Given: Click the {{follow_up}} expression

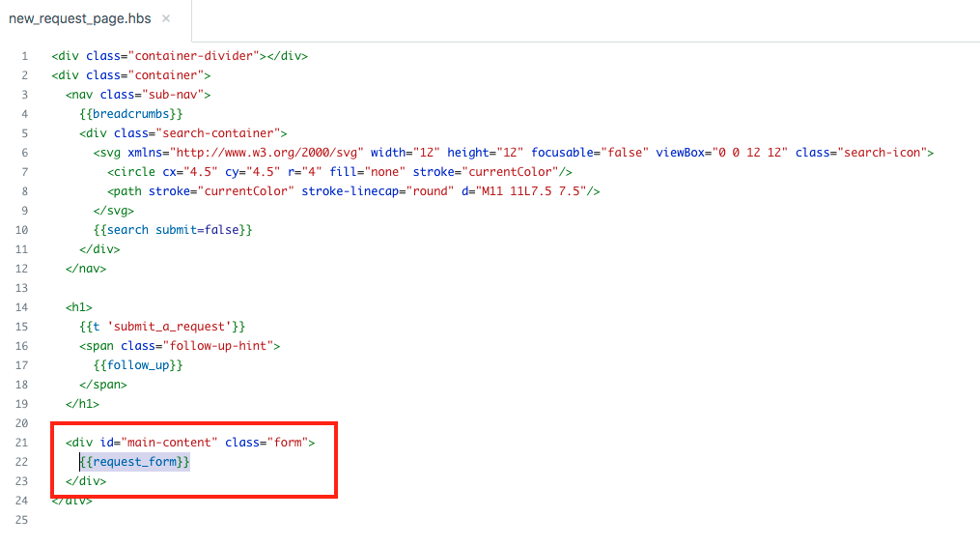Looking at the screenshot, I should pos(138,365).
